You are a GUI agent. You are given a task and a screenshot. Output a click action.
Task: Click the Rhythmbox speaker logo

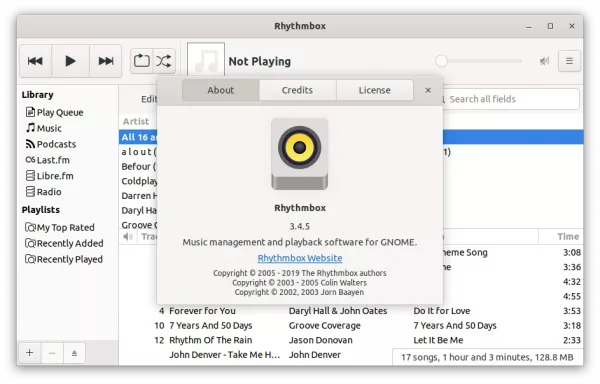300,154
